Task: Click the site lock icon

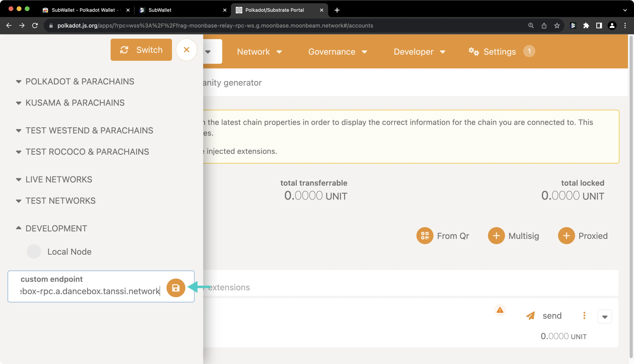Action: point(51,26)
